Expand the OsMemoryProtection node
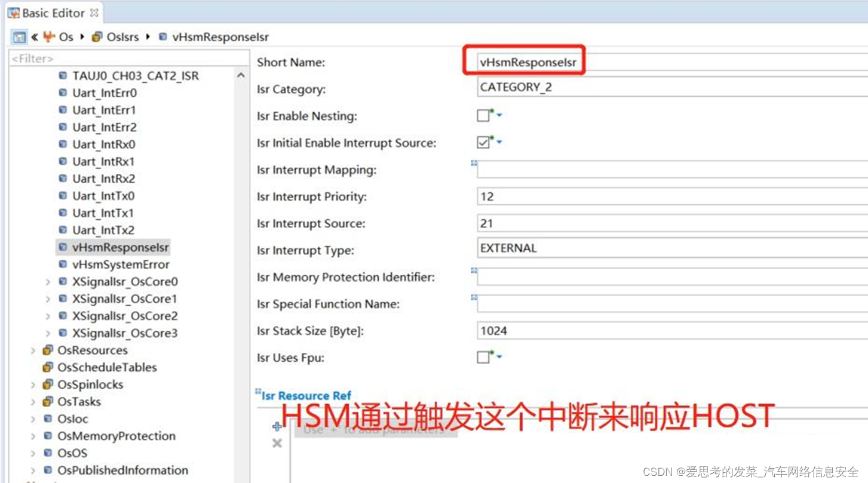Viewport: 868px width, 483px height. tap(33, 436)
